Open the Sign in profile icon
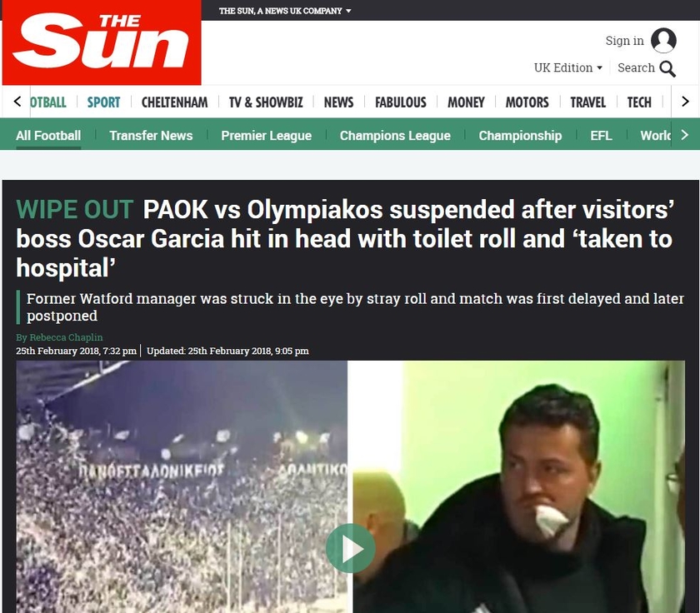The width and height of the screenshot is (700, 613). tap(663, 41)
